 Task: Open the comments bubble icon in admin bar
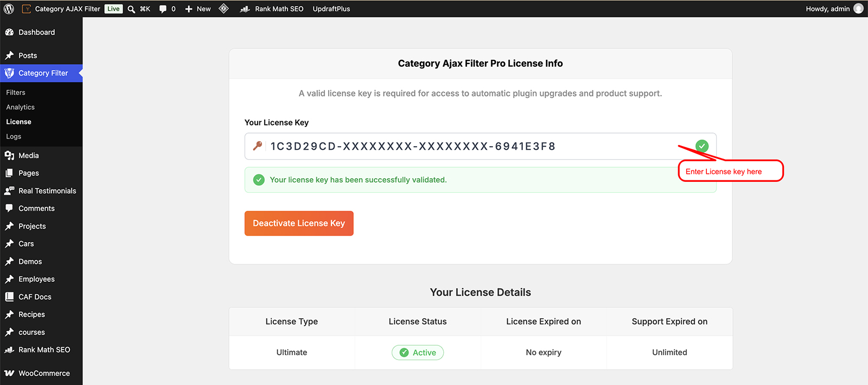[163, 9]
